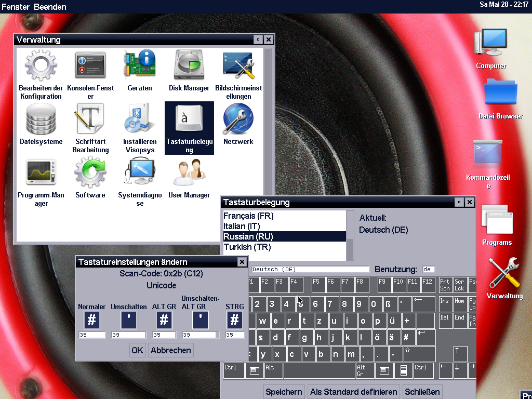Screen dimensions: 532x399
Task: Open Datei-Browser on the desktop
Action: 500,95
